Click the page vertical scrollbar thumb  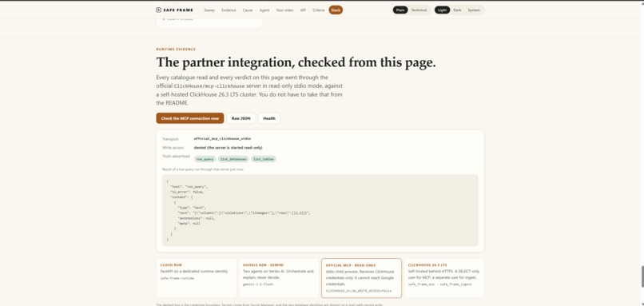[642, 276]
